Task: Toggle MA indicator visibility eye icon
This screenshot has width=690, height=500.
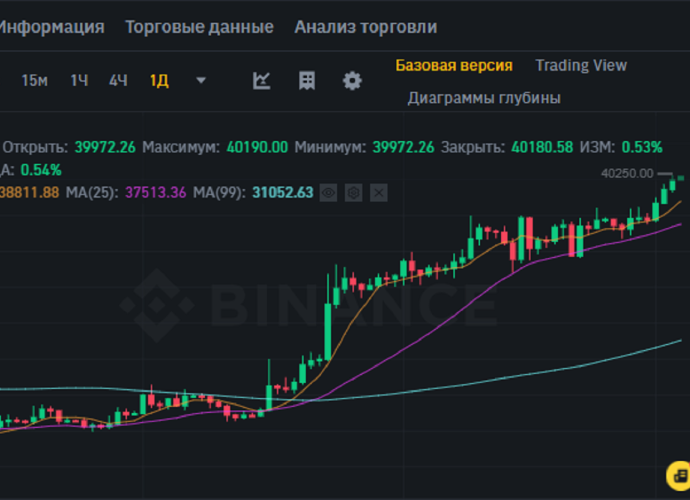Action: tap(328, 192)
